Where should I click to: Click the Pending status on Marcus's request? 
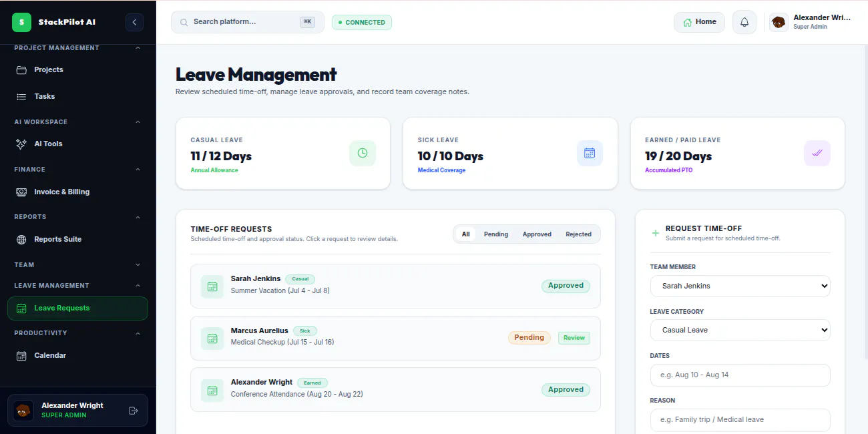pos(529,338)
